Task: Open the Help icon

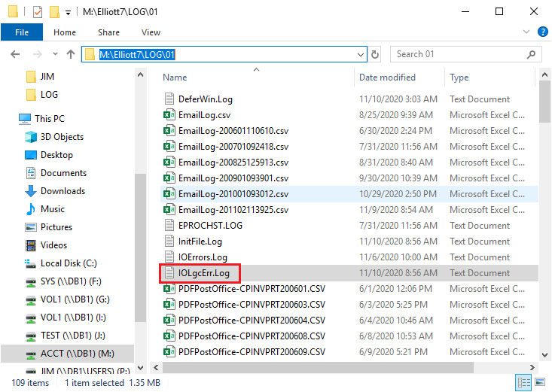Action: [542, 32]
